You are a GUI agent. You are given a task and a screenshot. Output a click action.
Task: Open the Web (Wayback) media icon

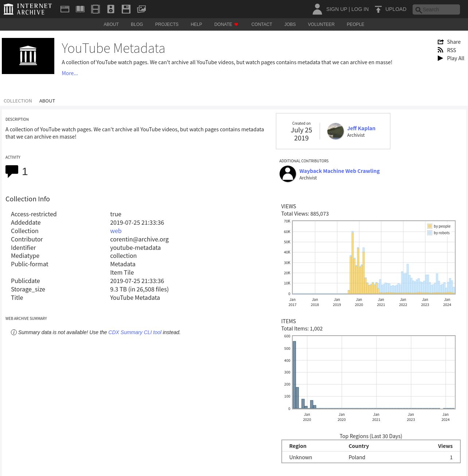[65, 9]
